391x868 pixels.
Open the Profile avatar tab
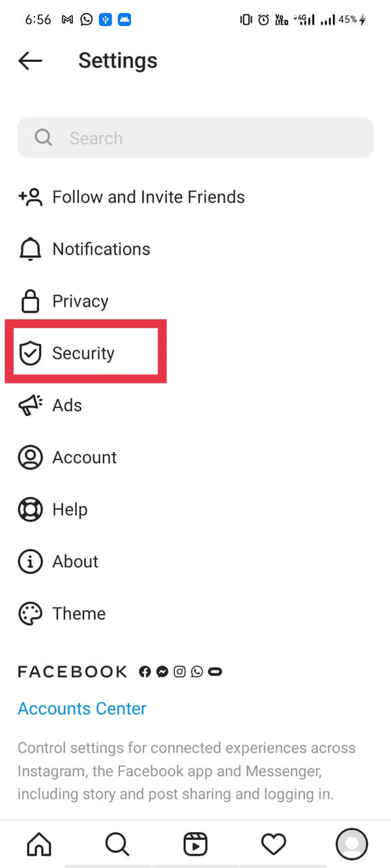point(352,845)
